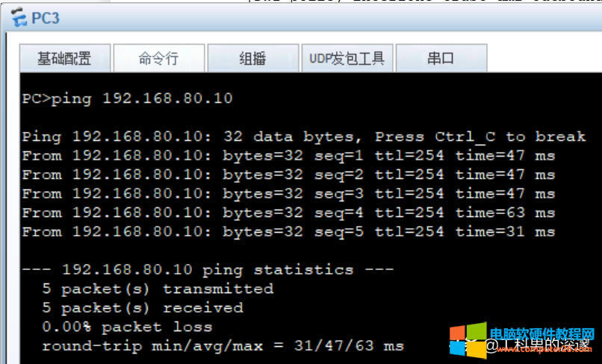The width and height of the screenshot is (602, 364).
Task: Click the PC3 window icon
Action: point(19,17)
